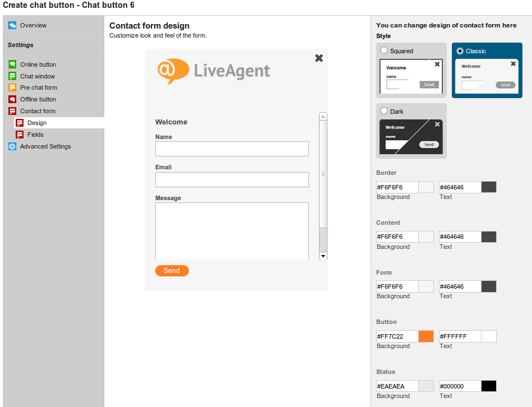The width and height of the screenshot is (532, 407).
Task: Select Fields under Contact form
Action: pyautogui.click(x=35, y=135)
